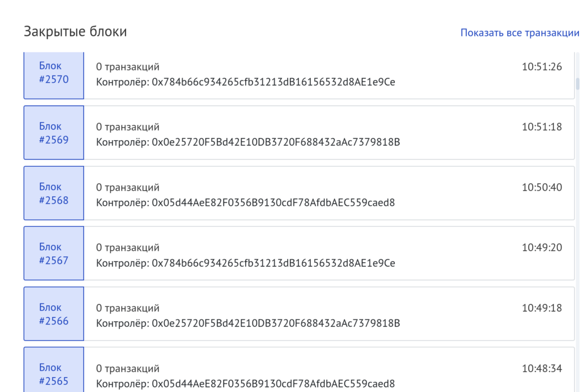
Task: Open block #2567 badge
Action: click(54, 254)
